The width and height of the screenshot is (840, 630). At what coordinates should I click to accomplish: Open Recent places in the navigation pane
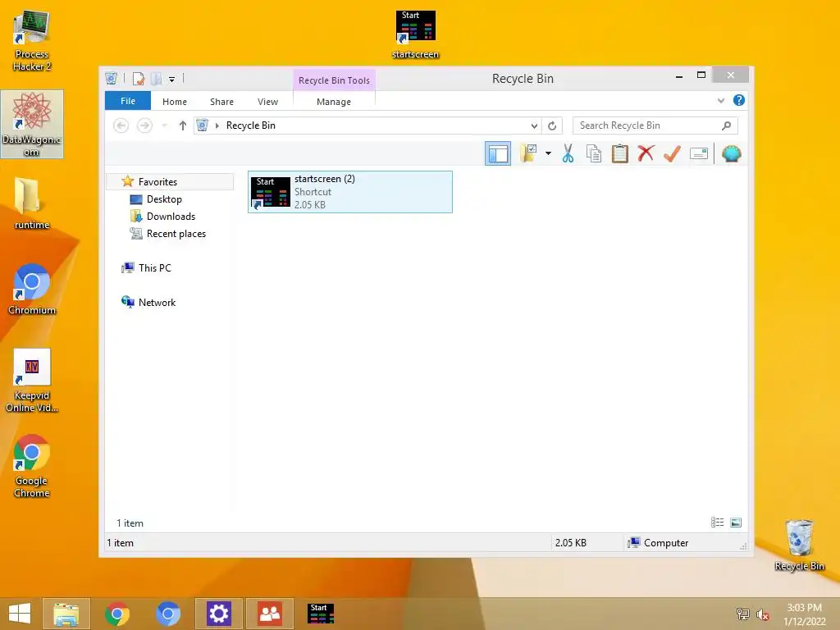176,234
